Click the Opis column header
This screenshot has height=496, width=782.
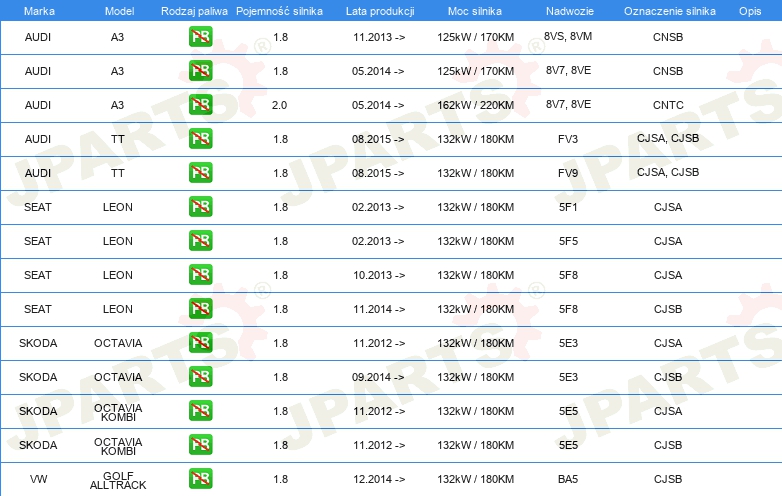coord(750,11)
